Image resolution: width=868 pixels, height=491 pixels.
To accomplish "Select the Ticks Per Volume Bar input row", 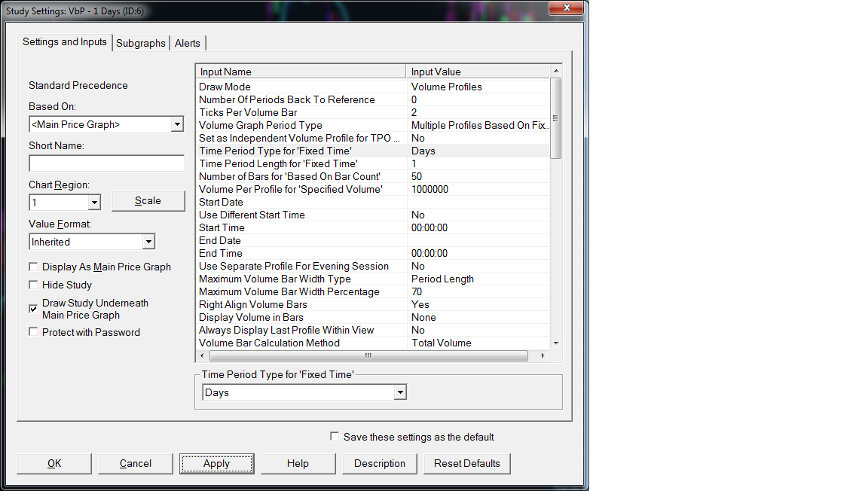I will pyautogui.click(x=374, y=112).
